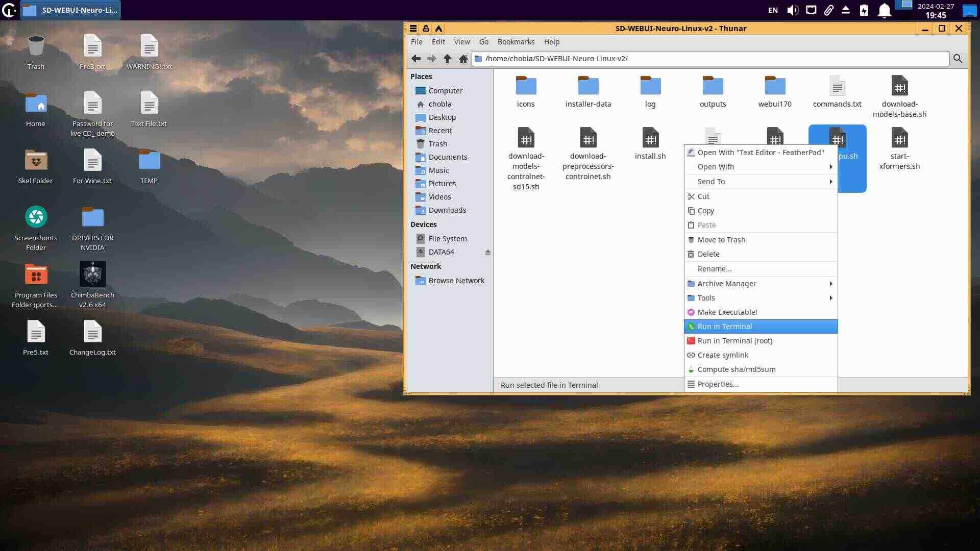This screenshot has height=551, width=980.
Task: Click the Home toolbar icon in Thunar
Action: coord(463,59)
